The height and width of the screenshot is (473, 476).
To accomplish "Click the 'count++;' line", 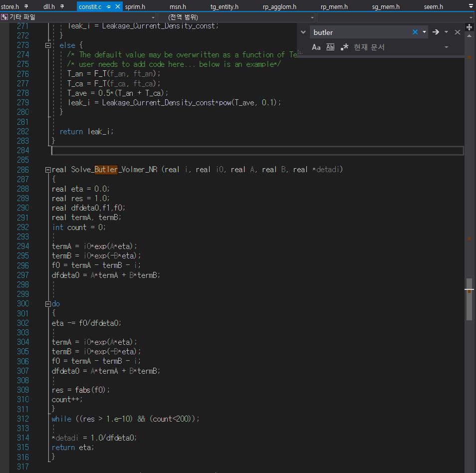I will [x=67, y=400].
